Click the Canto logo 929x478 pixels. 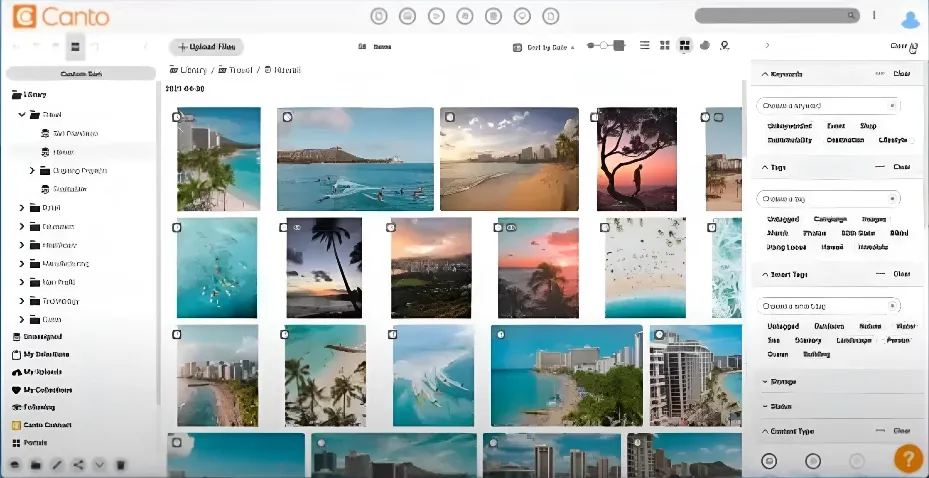click(62, 17)
